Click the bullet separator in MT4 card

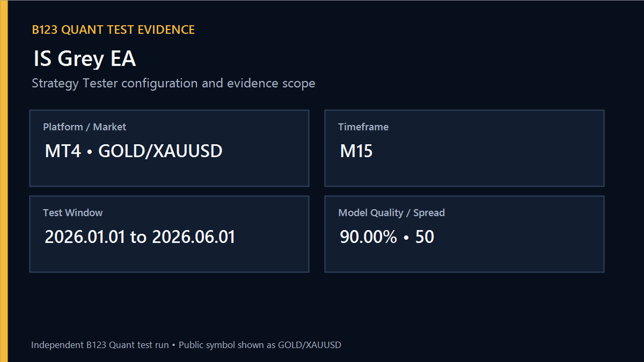[90, 152]
